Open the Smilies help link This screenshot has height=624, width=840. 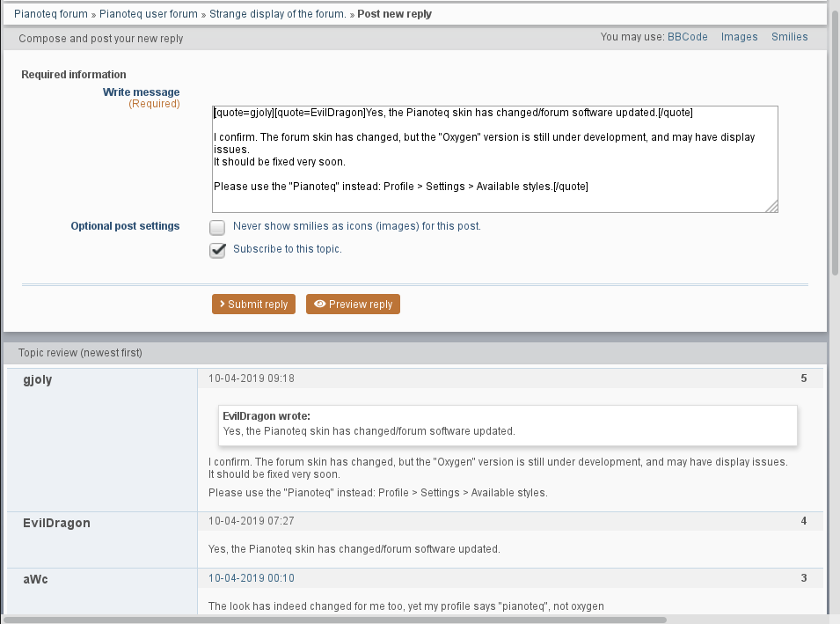[x=790, y=37]
